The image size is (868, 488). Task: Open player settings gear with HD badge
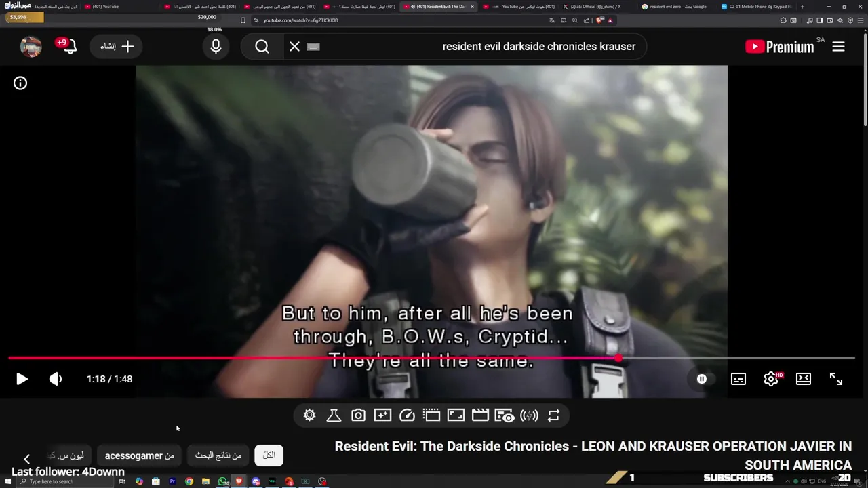(x=771, y=379)
